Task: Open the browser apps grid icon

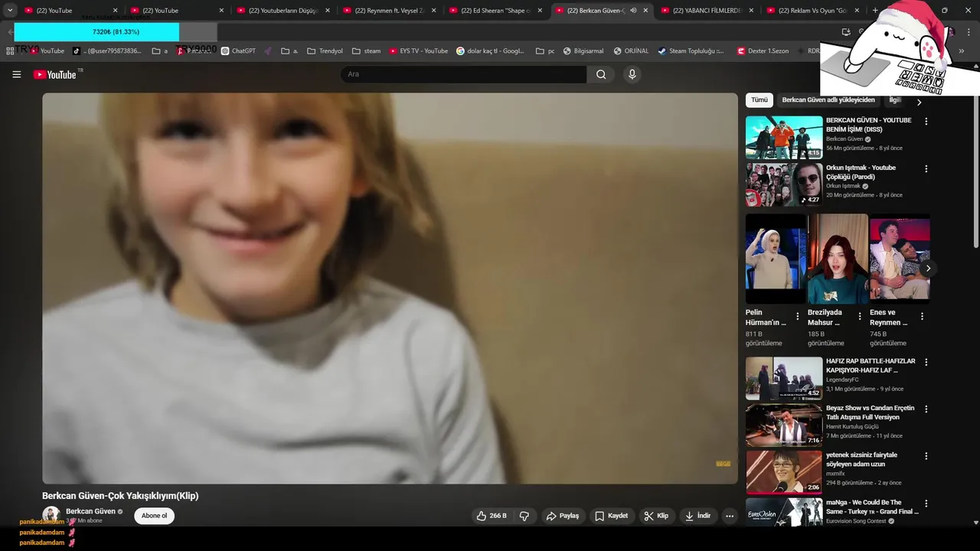Action: 10,51
